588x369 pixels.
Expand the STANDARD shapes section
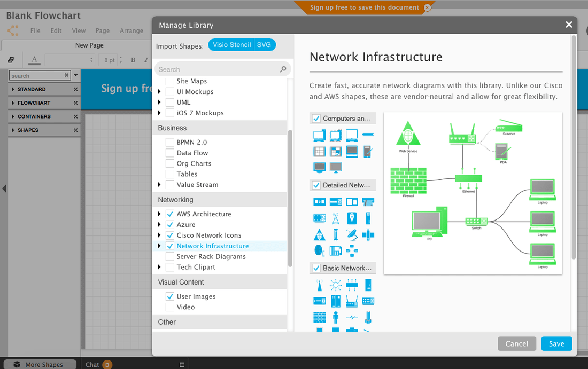(x=13, y=89)
